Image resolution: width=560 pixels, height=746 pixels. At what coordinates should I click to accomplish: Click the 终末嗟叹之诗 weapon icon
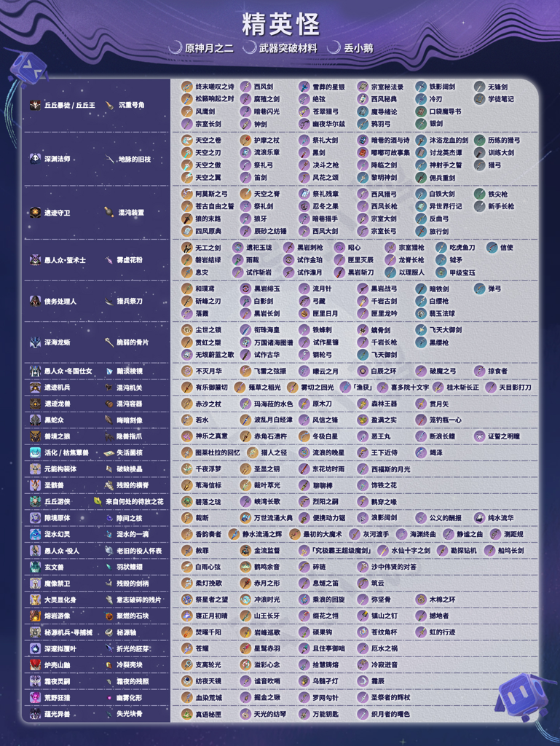click(x=187, y=87)
